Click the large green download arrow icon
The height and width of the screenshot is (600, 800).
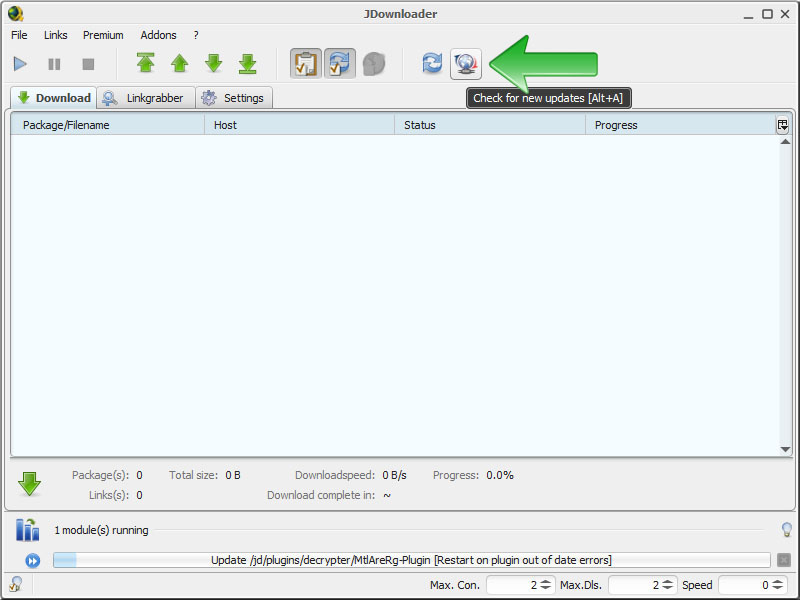click(30, 484)
